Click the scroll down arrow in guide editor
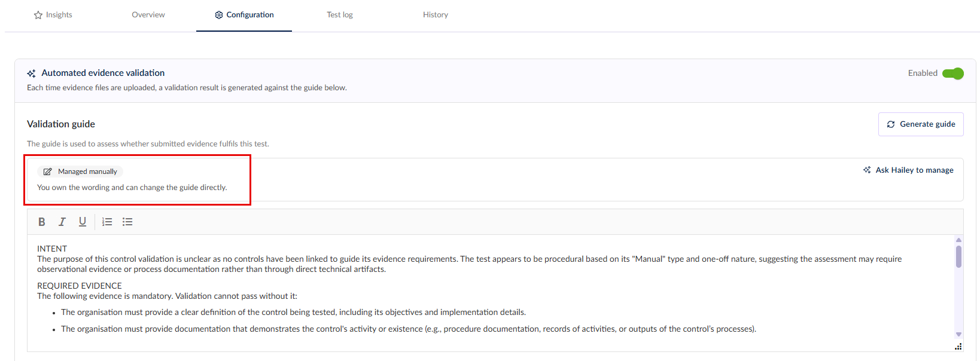The image size is (980, 361). pos(958,335)
